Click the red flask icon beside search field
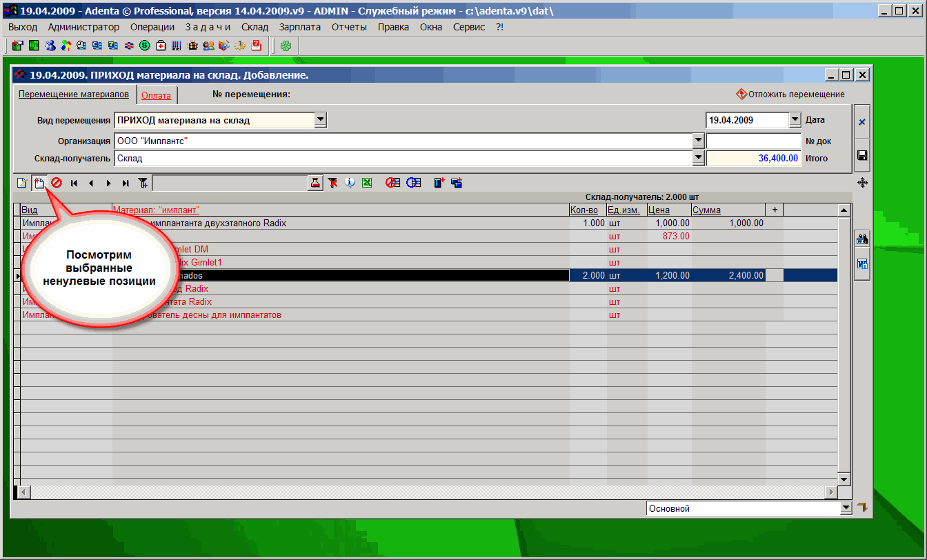The width and height of the screenshot is (927, 560). pyautogui.click(x=315, y=183)
